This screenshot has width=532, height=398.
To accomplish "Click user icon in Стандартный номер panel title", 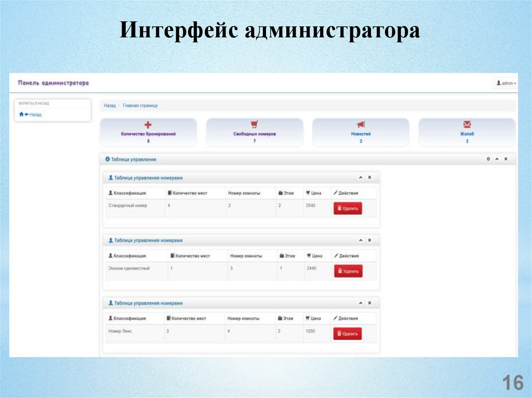I will pyautogui.click(x=111, y=177).
